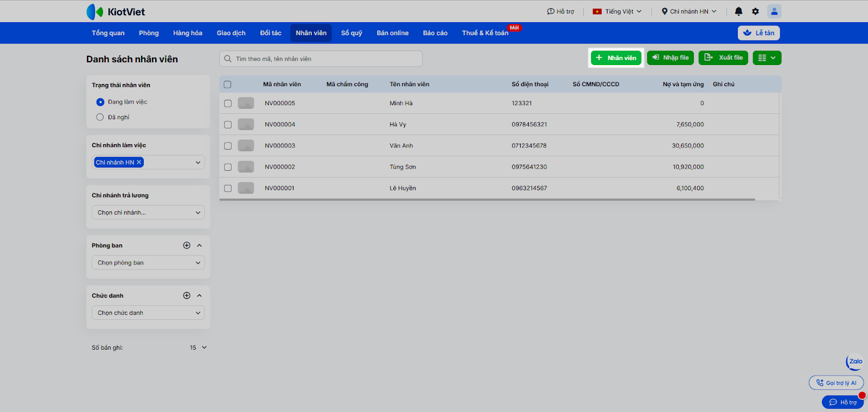
Task: Open the Báo cáo menu
Action: pos(435,33)
